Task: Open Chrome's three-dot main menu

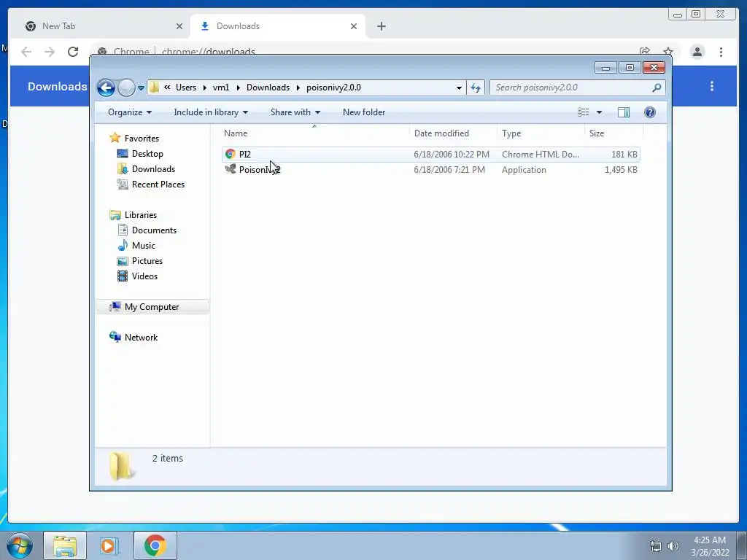Action: (721, 52)
